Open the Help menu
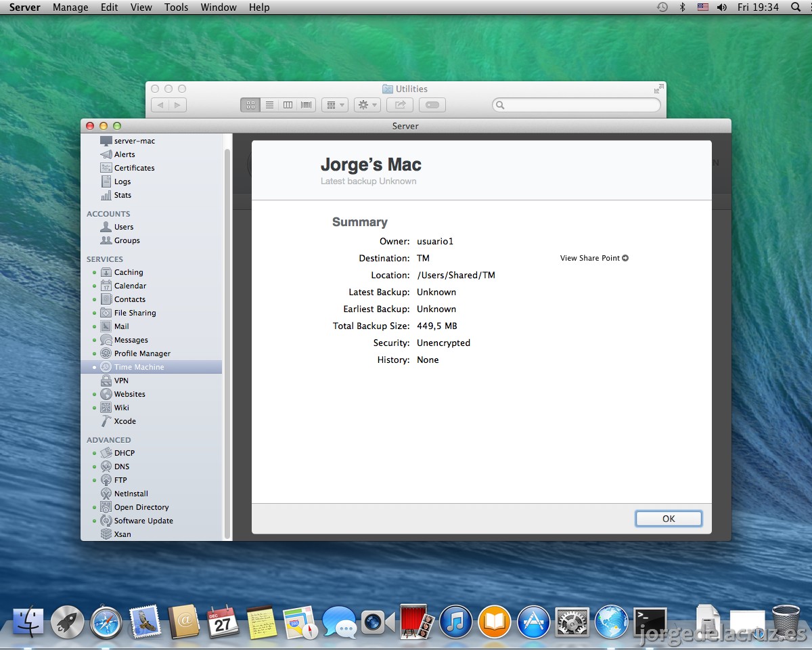Screen dimensions: 812x650 (259, 7)
